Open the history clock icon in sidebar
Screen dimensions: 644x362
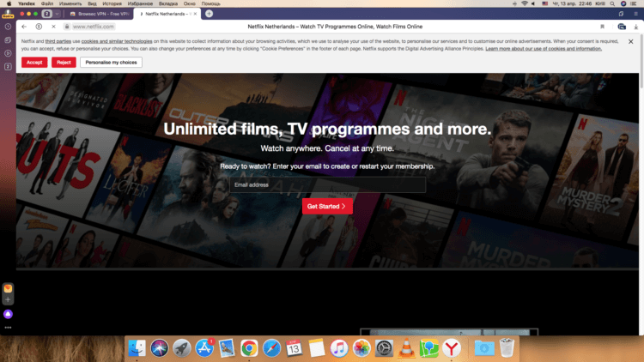[x=8, y=27]
